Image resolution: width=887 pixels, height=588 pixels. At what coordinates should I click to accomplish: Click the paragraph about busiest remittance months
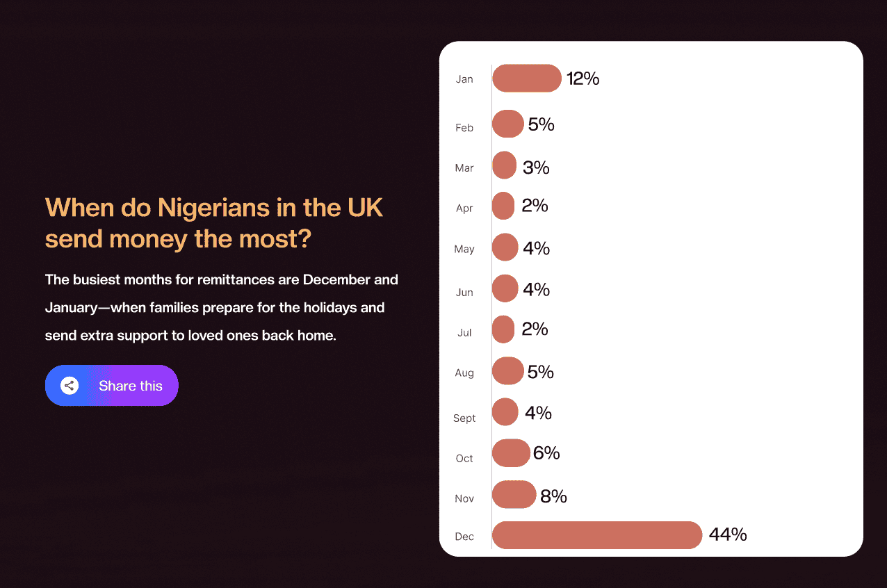pos(221,307)
